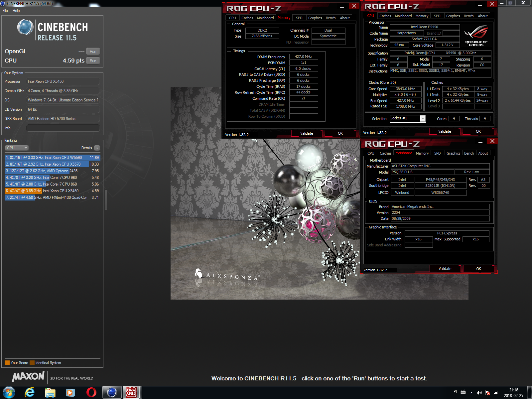Open Windows Explorer folder taskbar icon

[50, 392]
